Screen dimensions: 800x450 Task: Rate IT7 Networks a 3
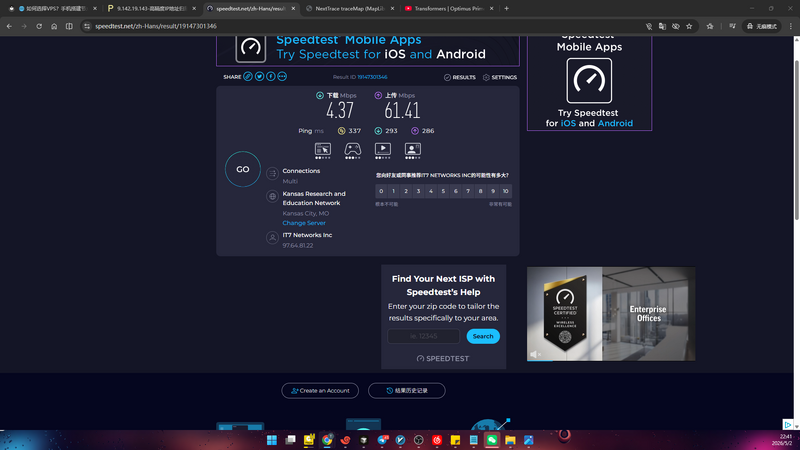click(418, 191)
